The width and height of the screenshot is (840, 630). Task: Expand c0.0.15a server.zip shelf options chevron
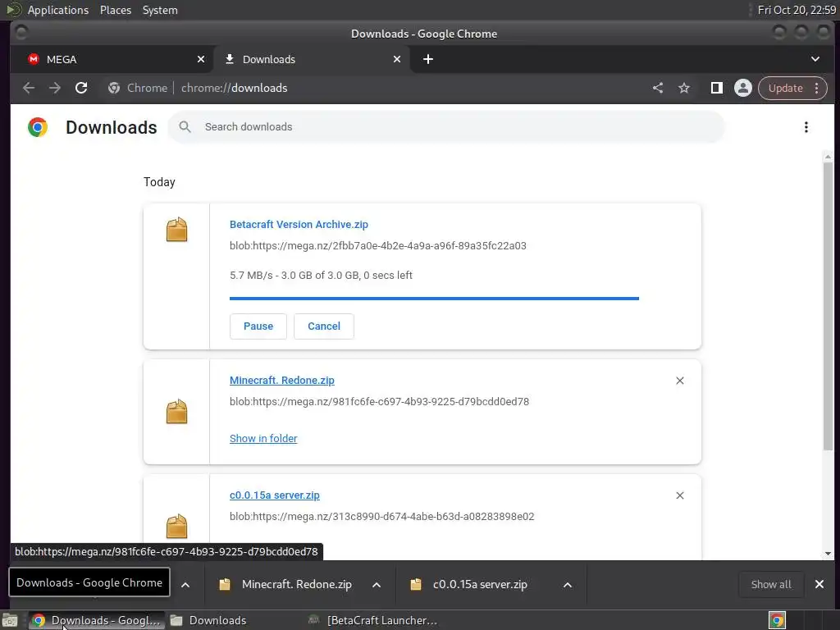pyautogui.click(x=568, y=585)
